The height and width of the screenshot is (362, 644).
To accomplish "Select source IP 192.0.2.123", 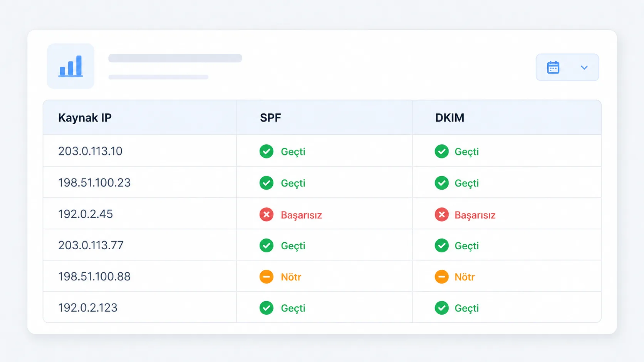I will pos(88,308).
